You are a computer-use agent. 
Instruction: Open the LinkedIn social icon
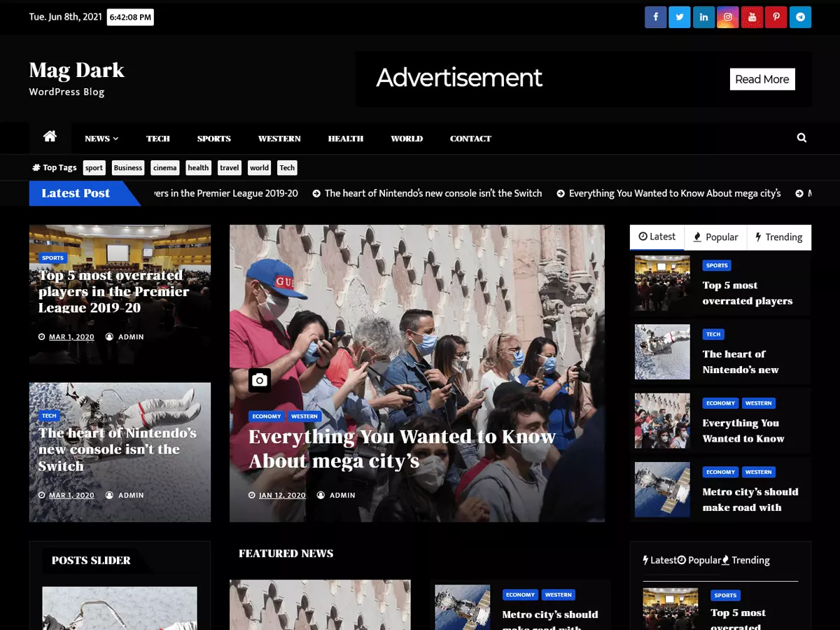[703, 17]
